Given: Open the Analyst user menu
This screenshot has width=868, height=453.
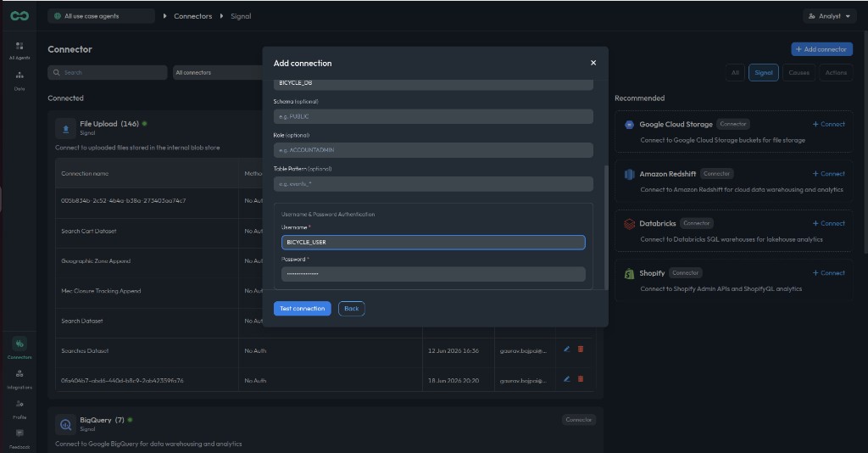Looking at the screenshot, I should (x=829, y=16).
